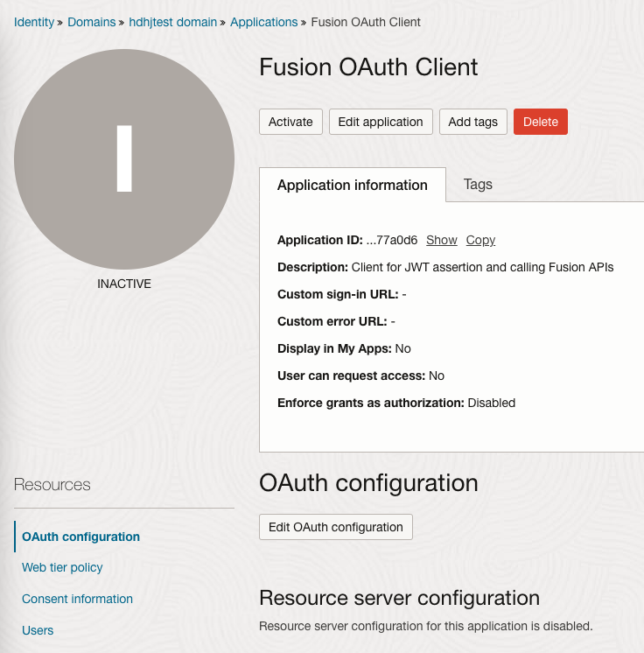This screenshot has height=653, width=644.
Task: Click the Fusion OAuth Client page title
Action: click(x=368, y=67)
